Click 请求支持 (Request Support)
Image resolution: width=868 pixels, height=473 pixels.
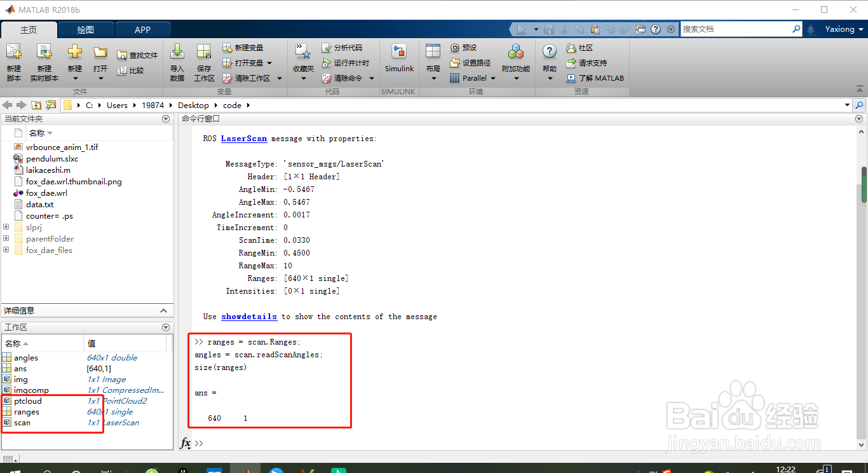click(x=586, y=63)
